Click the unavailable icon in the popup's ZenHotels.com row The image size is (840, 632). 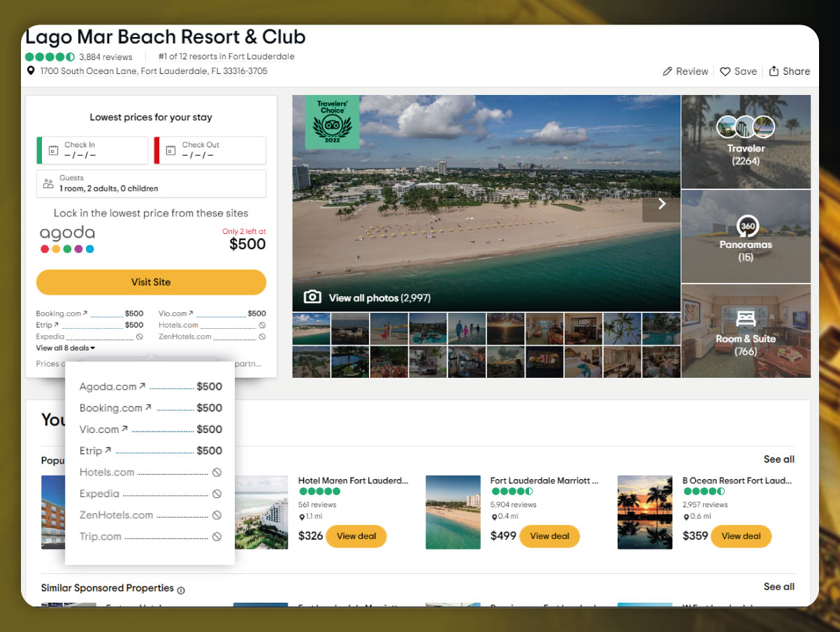(x=217, y=515)
